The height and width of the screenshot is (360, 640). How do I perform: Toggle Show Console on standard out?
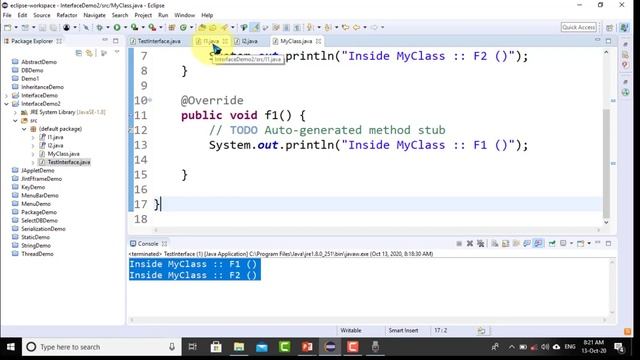[x=527, y=244]
